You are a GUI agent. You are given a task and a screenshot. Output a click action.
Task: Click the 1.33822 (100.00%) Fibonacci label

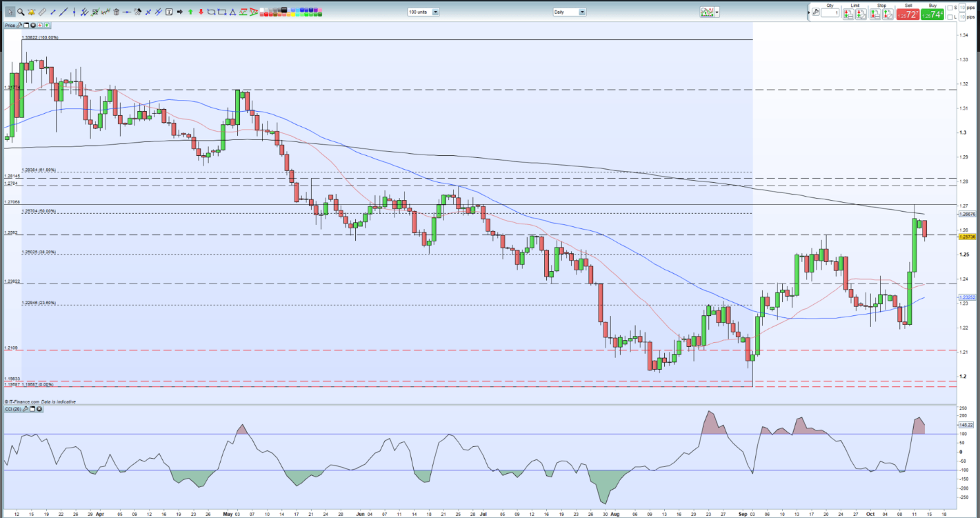[x=39, y=37]
